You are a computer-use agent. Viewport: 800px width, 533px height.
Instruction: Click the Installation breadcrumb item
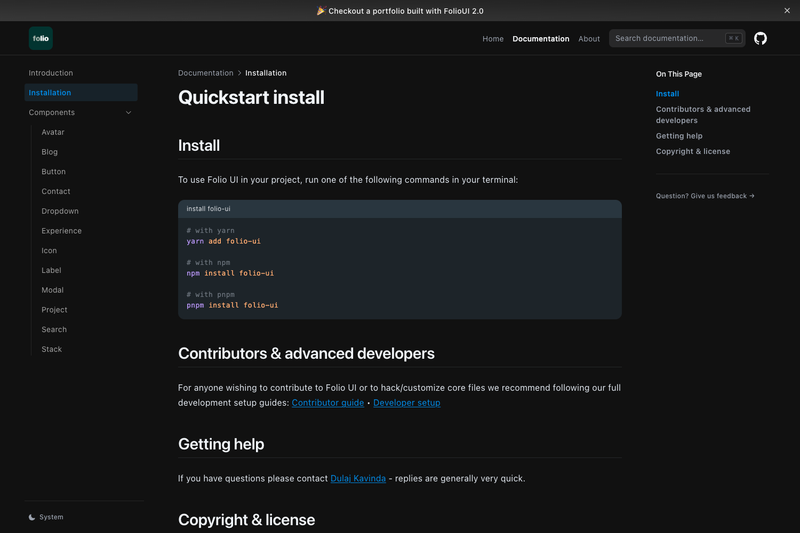(x=266, y=73)
